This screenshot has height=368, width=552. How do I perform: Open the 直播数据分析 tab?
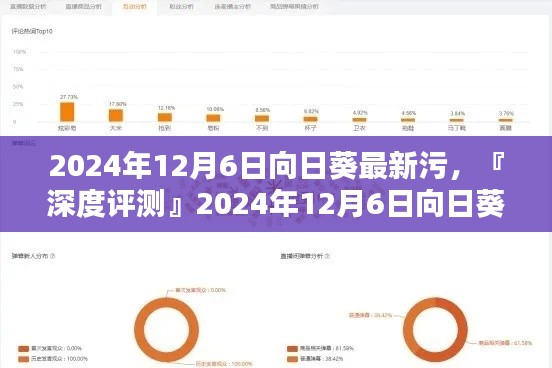pos(28,7)
